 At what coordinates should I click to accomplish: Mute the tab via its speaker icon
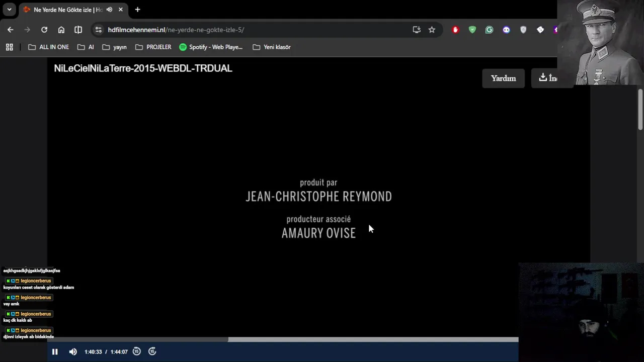coord(109,10)
